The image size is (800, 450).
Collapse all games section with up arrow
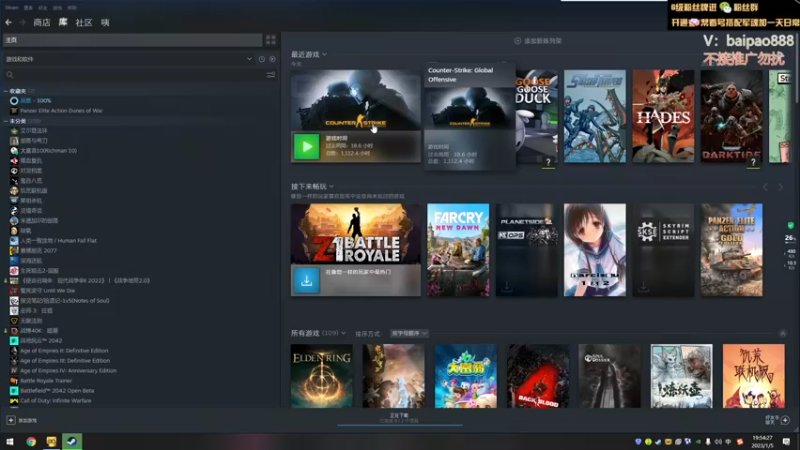point(783,334)
